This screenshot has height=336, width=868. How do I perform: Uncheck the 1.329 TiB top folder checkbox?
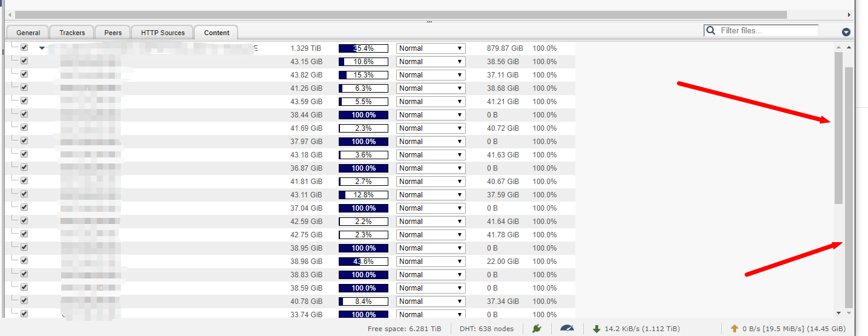pyautogui.click(x=24, y=47)
